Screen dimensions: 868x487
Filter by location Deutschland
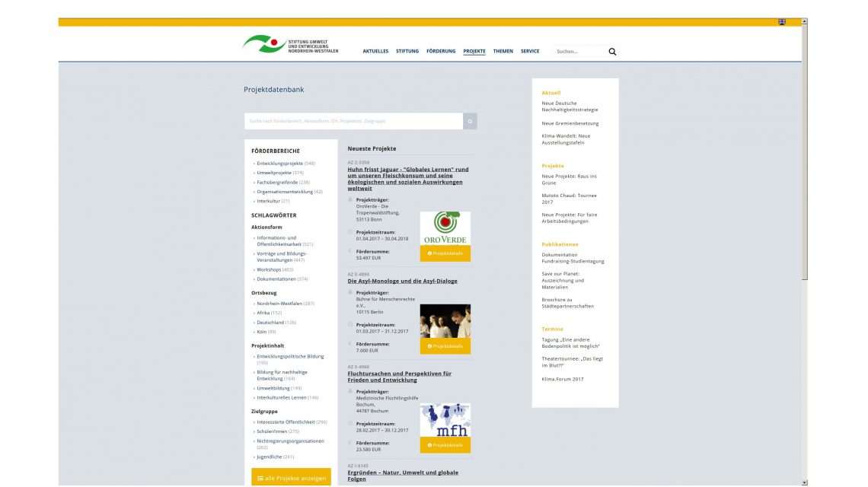(x=270, y=322)
